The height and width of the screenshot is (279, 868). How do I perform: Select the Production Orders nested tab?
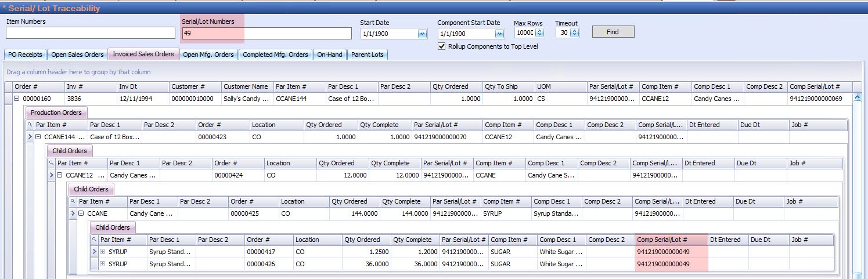pos(56,113)
